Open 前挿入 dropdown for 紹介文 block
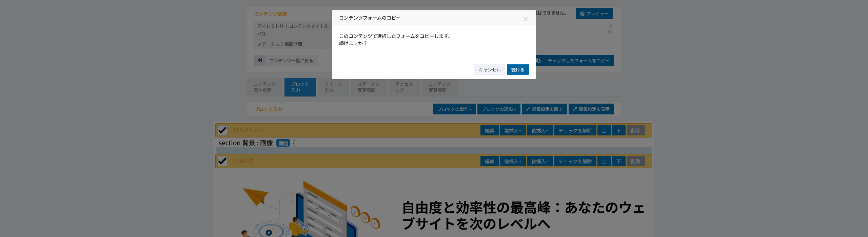The height and width of the screenshot is (237, 868). pyautogui.click(x=513, y=161)
